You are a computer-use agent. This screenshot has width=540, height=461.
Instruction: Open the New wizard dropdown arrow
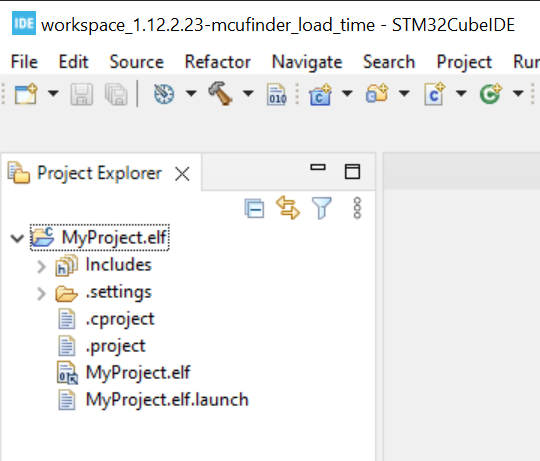tap(53, 93)
